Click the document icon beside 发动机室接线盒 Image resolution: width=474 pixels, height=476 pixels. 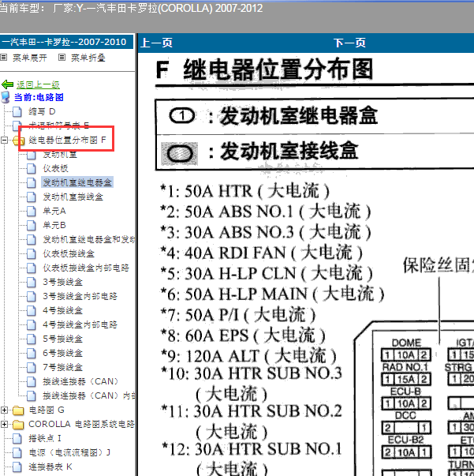(x=32, y=197)
